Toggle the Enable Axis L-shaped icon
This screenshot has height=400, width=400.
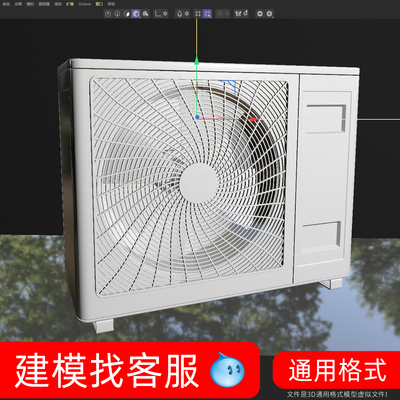pos(157,14)
